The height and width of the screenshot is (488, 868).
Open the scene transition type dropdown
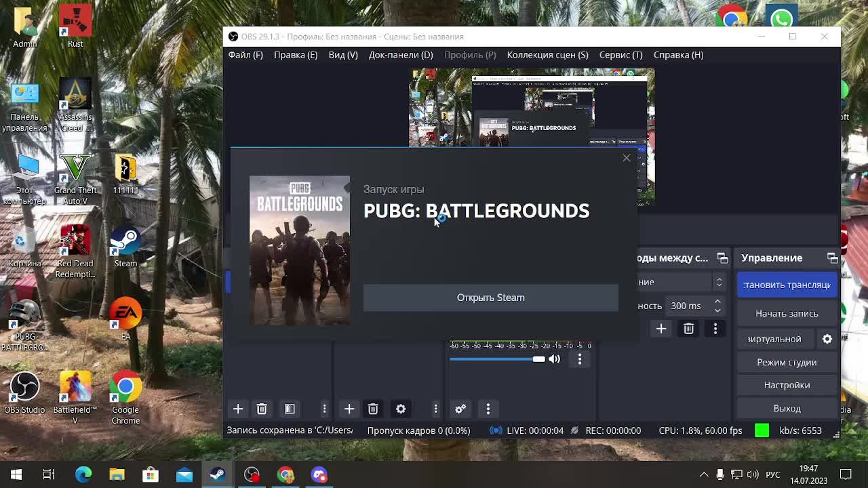681,282
